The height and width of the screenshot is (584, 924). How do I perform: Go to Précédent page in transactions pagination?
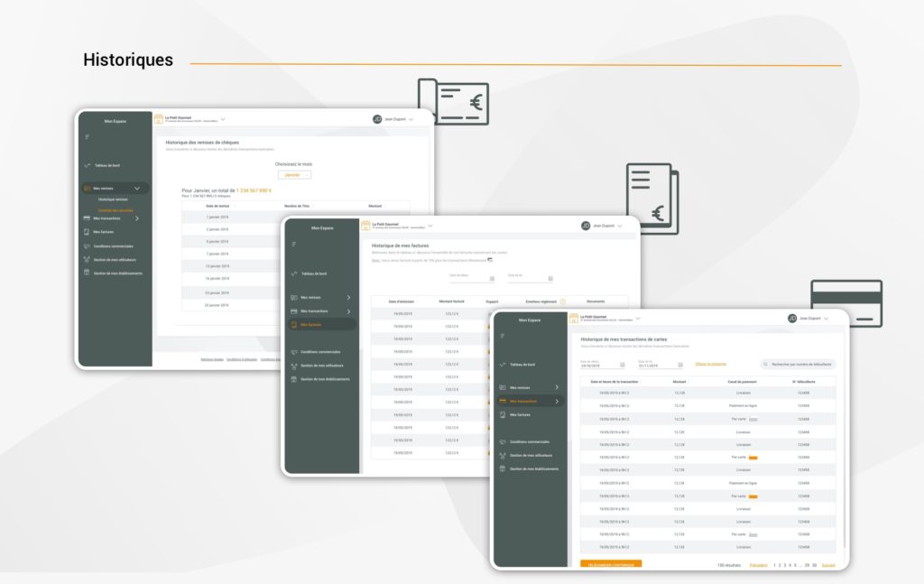pos(758,565)
